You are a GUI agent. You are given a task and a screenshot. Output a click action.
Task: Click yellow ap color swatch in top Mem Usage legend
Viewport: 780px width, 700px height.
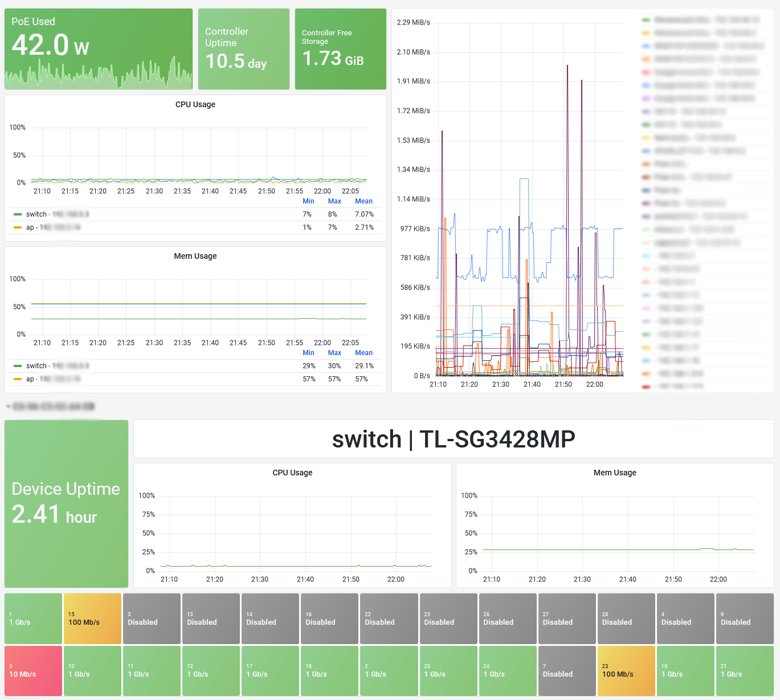(x=18, y=379)
